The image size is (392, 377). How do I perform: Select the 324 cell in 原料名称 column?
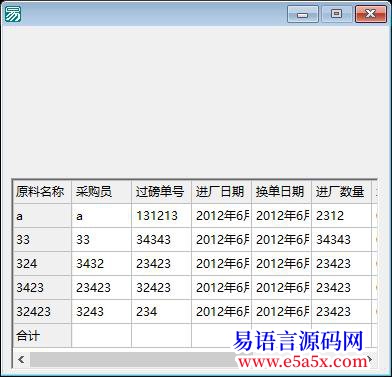[42, 264]
